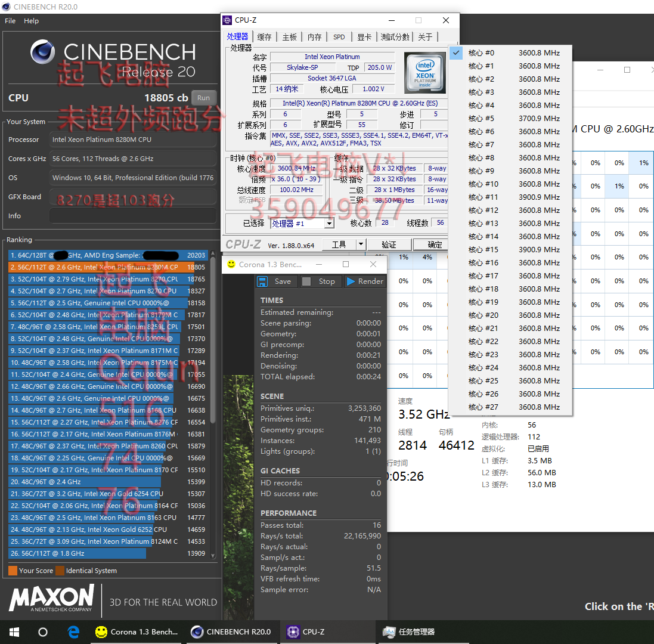Click the 验证 button in CPU-Z
Viewport: 654px width, 644px height.
[x=389, y=245]
